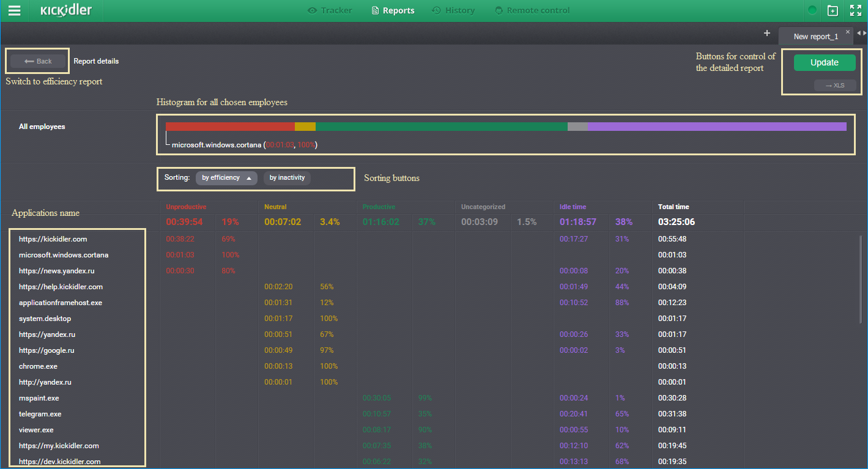
Task: Click the green productive histogram segment
Action: pos(442,127)
